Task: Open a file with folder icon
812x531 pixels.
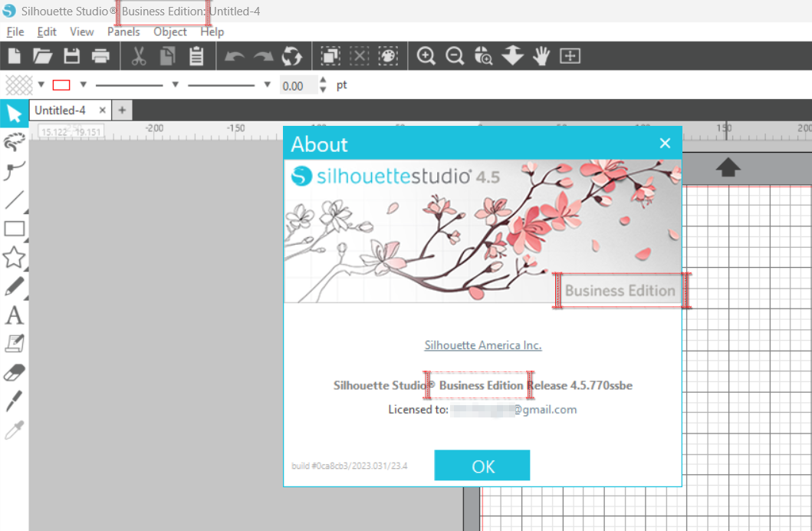Action: (42, 55)
